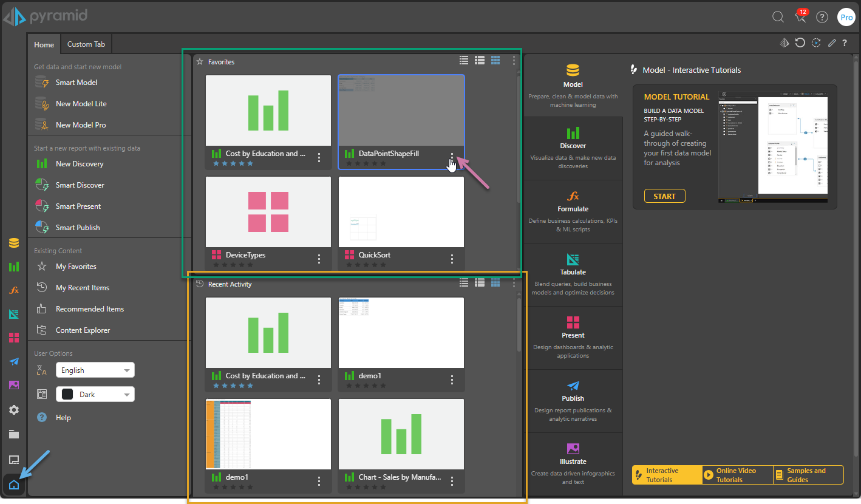Click the search magnifier icon
The width and height of the screenshot is (861, 504).
[x=778, y=17]
